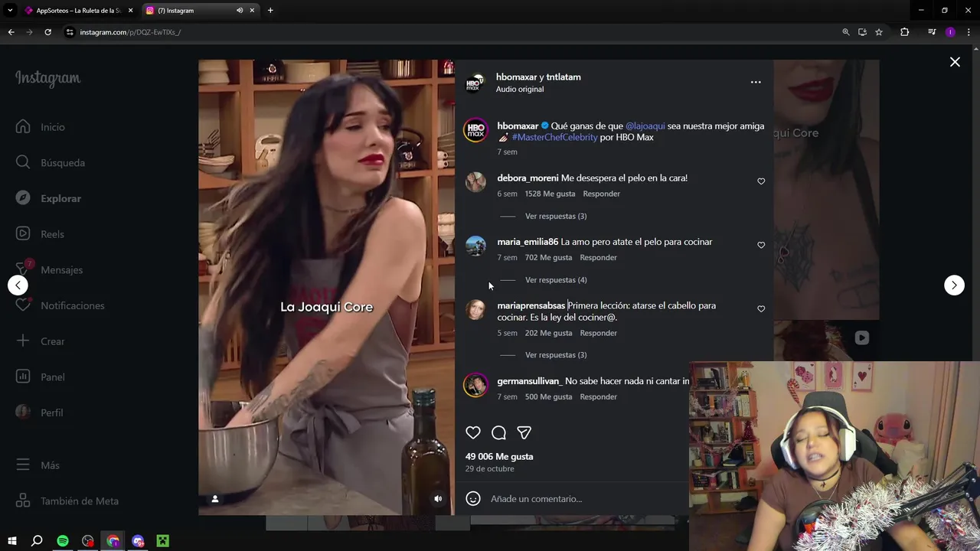Click in the Añade un comentario field
The width and height of the screenshot is (980, 551).
[586, 499]
